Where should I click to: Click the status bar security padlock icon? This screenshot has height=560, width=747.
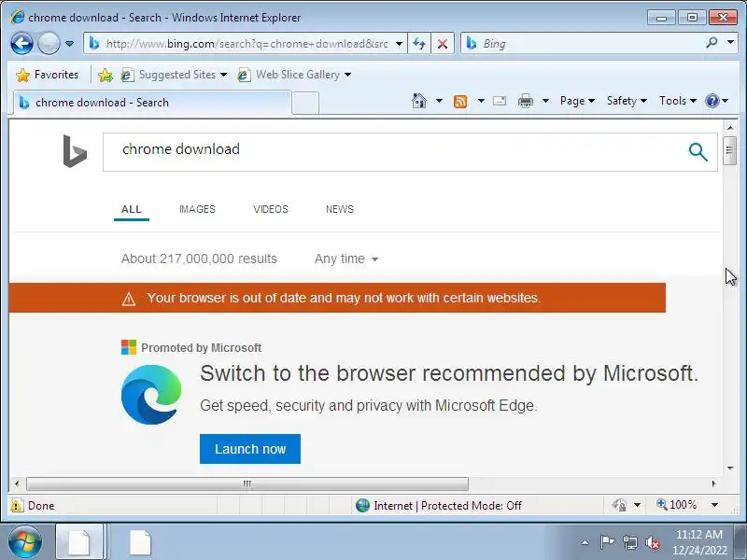(619, 505)
